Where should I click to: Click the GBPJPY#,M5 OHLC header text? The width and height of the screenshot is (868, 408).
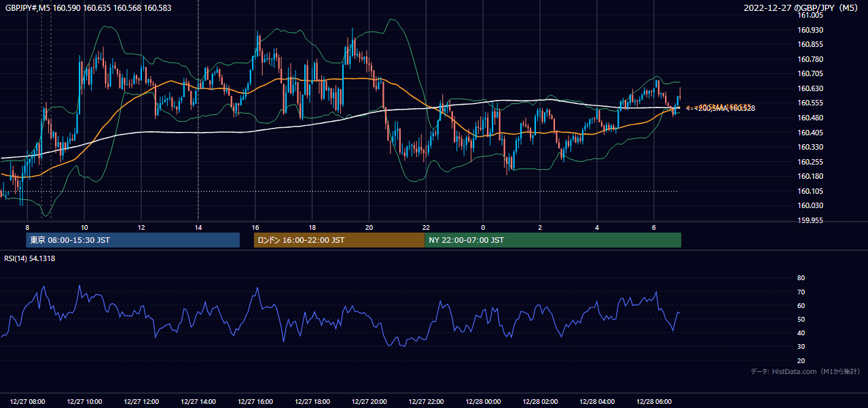coord(88,8)
